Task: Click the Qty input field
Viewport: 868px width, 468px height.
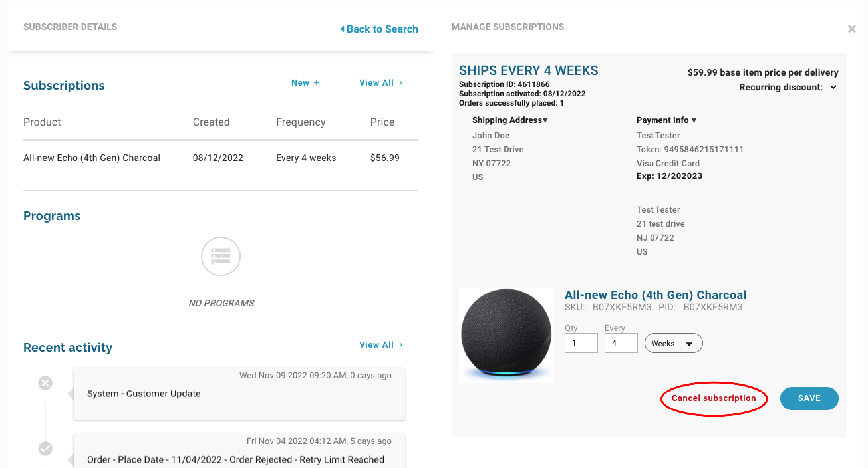Action: tap(581, 344)
